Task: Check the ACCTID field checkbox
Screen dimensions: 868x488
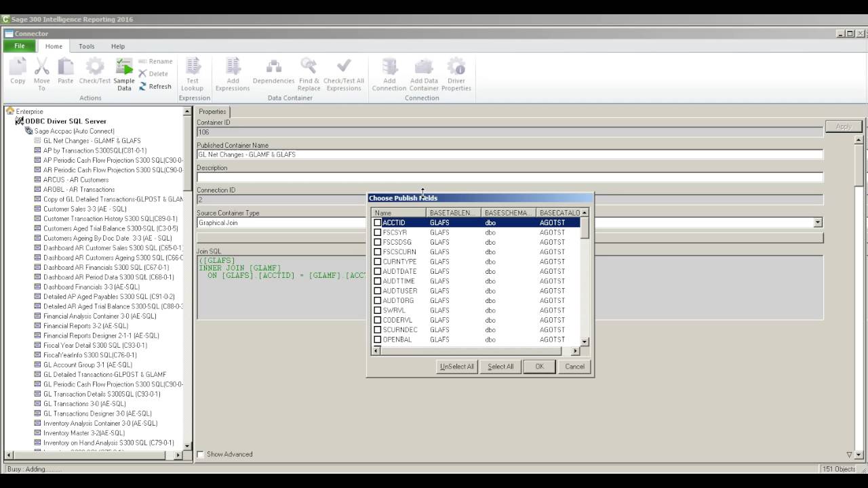Action: coord(378,222)
